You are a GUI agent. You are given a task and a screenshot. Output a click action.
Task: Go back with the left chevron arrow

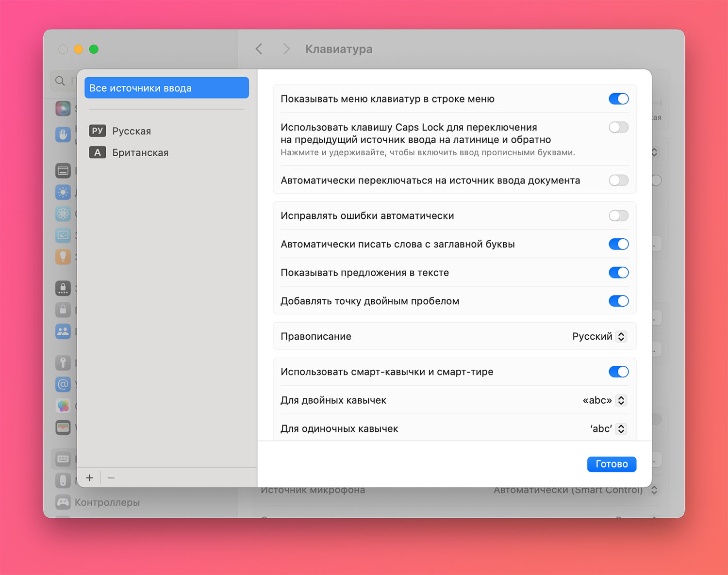(x=259, y=49)
